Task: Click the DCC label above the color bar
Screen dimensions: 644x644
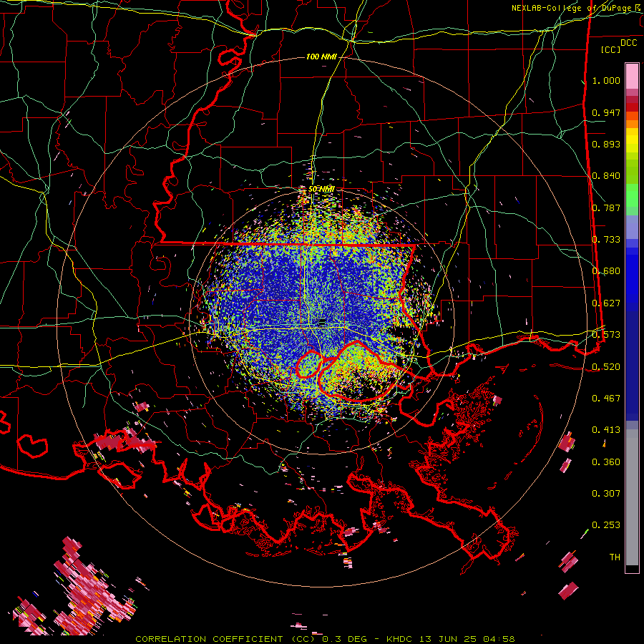Action: [x=628, y=43]
